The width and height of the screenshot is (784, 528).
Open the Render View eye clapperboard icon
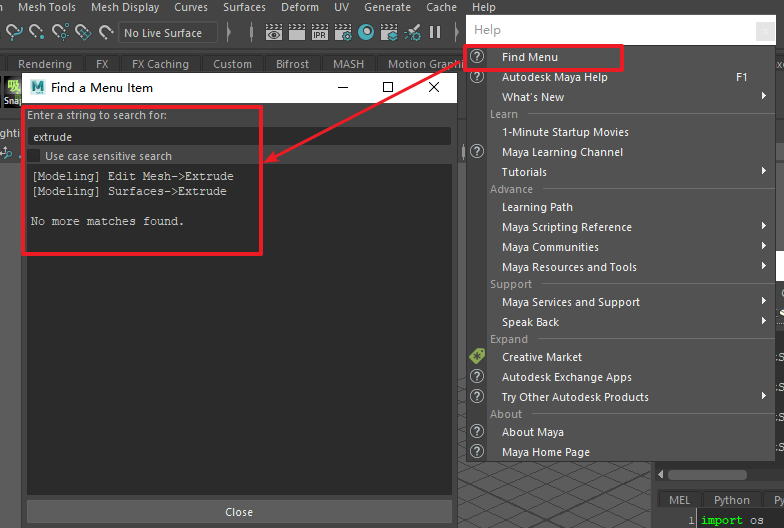pyautogui.click(x=274, y=32)
